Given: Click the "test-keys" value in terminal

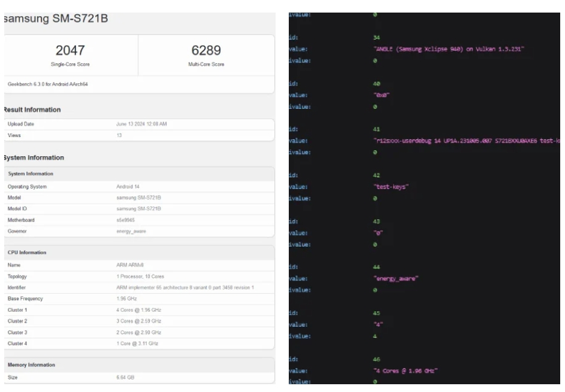Looking at the screenshot, I should [391, 187].
